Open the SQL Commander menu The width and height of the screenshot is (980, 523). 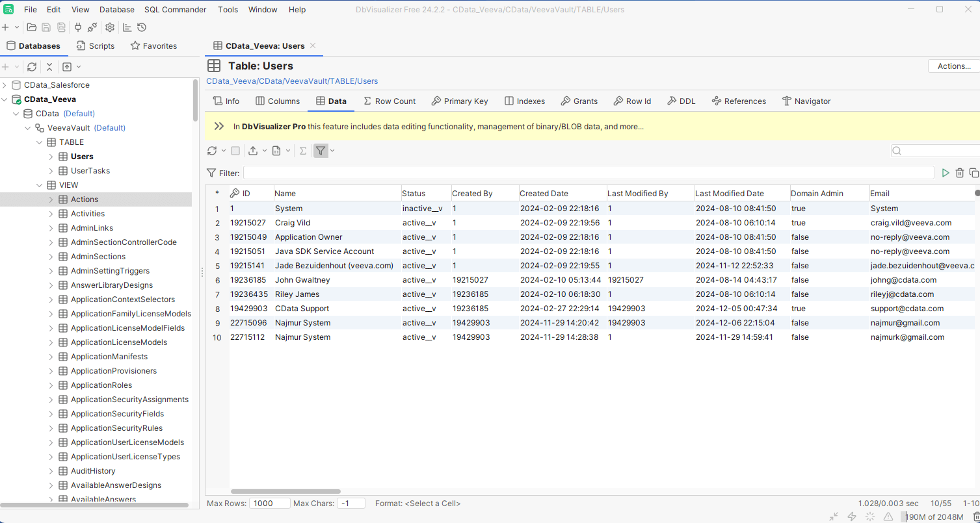tap(175, 10)
